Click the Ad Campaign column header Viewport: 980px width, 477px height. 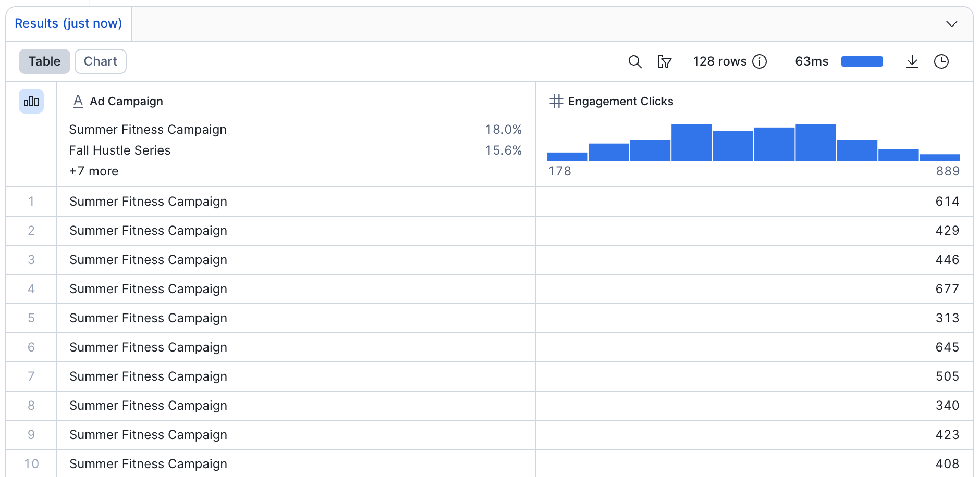[126, 101]
